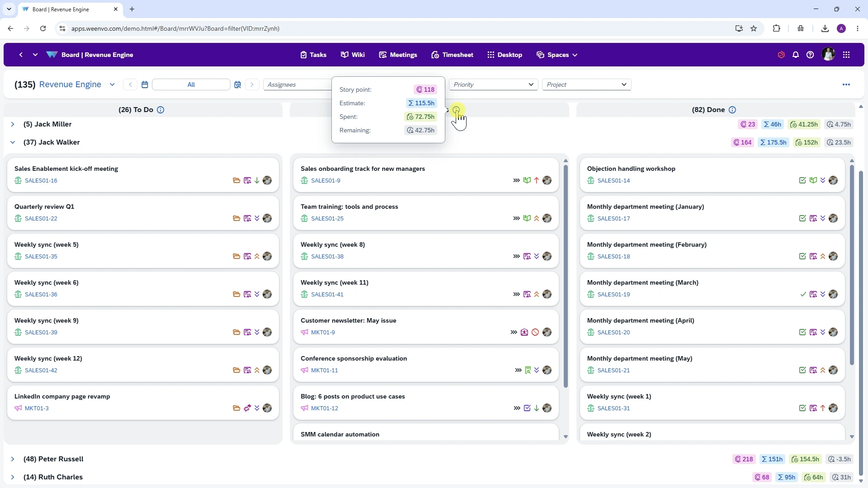
Task: Toggle done checkbox icon on Monthly department meeting (April)
Action: pos(802,332)
